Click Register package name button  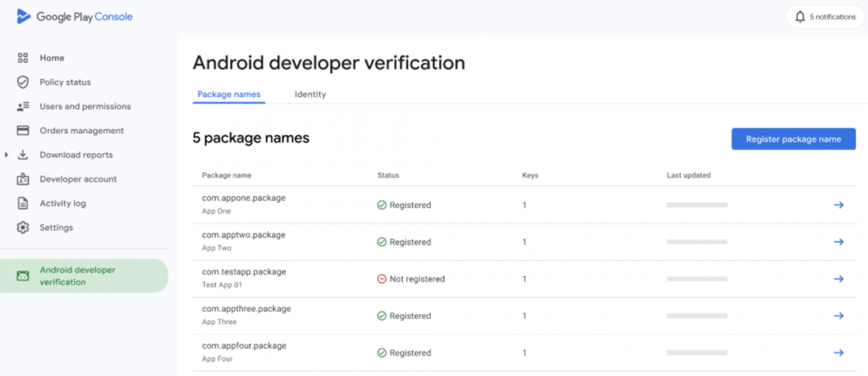(x=793, y=139)
